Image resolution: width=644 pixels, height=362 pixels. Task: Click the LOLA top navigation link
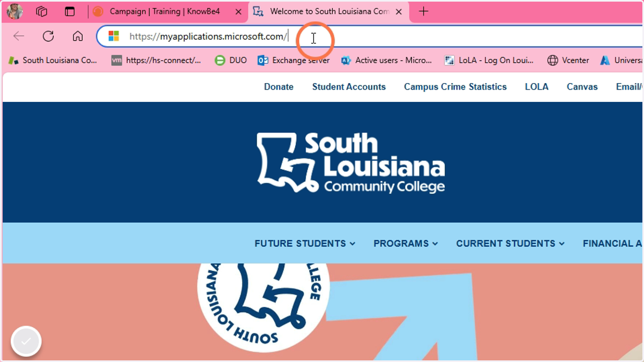click(537, 87)
